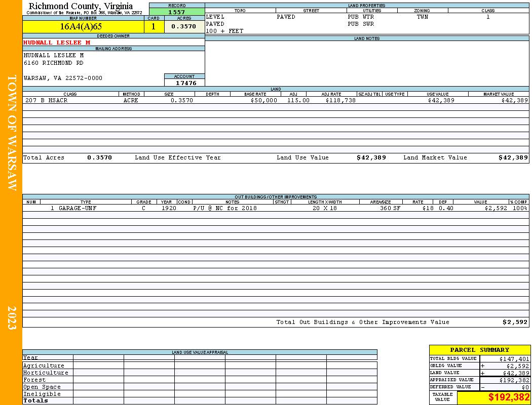
Task: Click the base rate $50,000
Action: 264,100
